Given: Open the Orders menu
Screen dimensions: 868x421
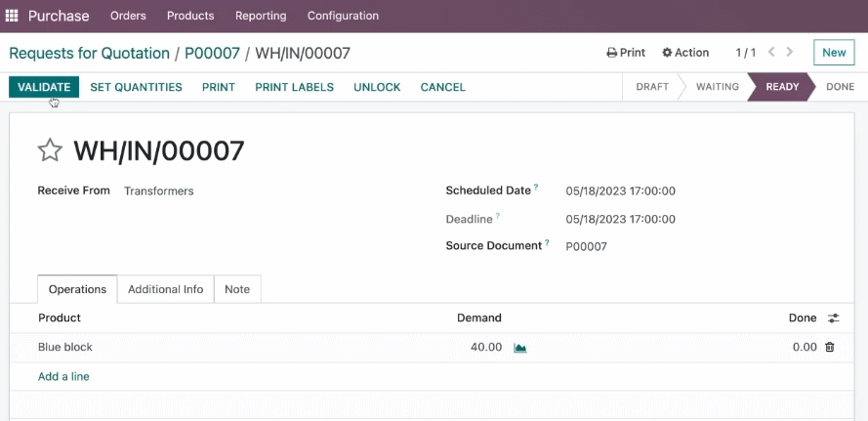Looking at the screenshot, I should point(128,16).
